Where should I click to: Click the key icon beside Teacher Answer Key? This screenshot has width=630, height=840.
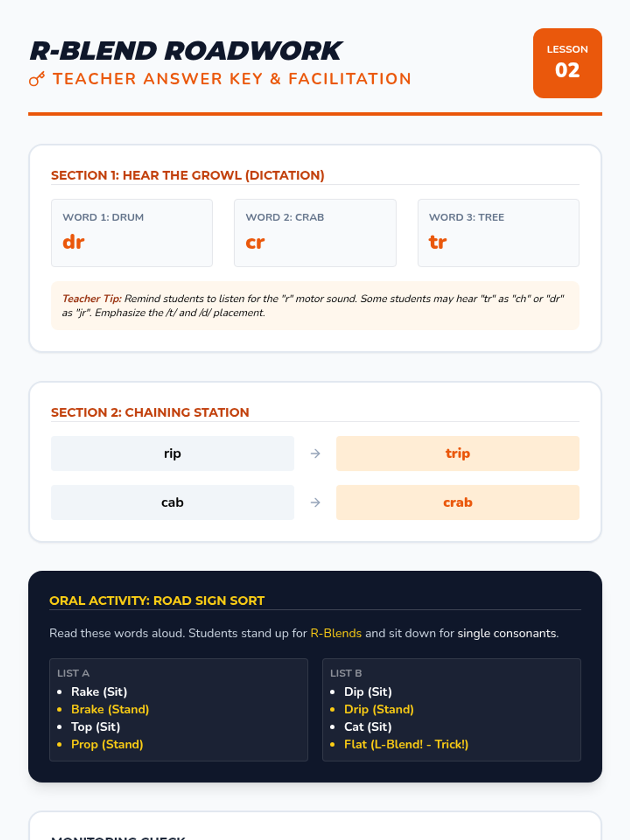37,79
